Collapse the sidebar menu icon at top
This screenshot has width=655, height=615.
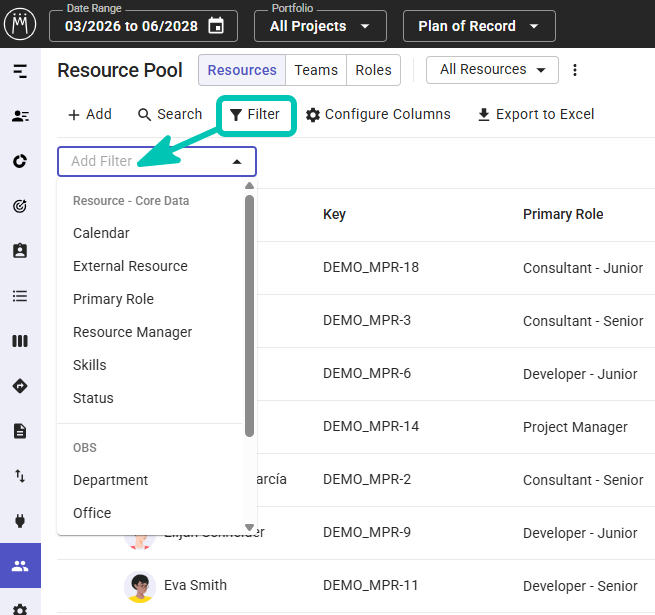[20, 71]
